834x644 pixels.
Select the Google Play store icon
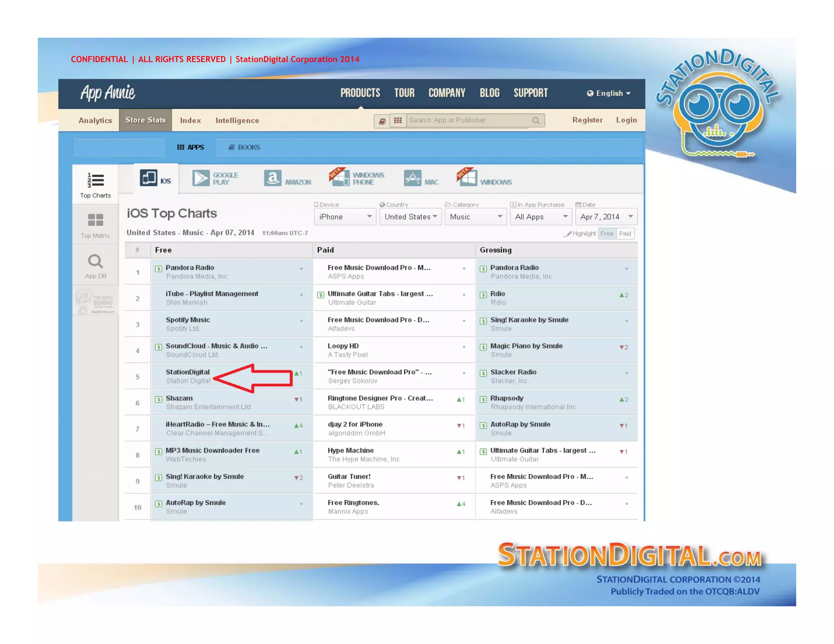[201, 178]
